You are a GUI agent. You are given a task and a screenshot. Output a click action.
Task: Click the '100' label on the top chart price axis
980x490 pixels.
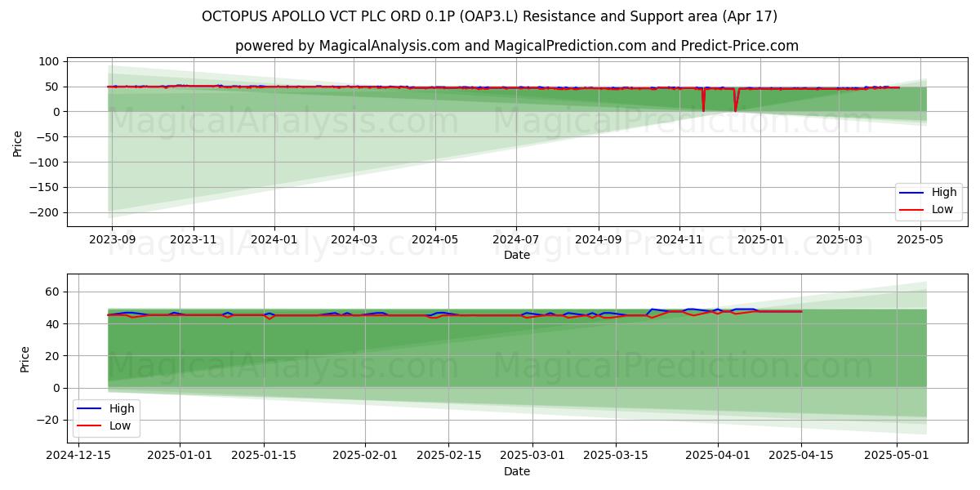(51, 61)
